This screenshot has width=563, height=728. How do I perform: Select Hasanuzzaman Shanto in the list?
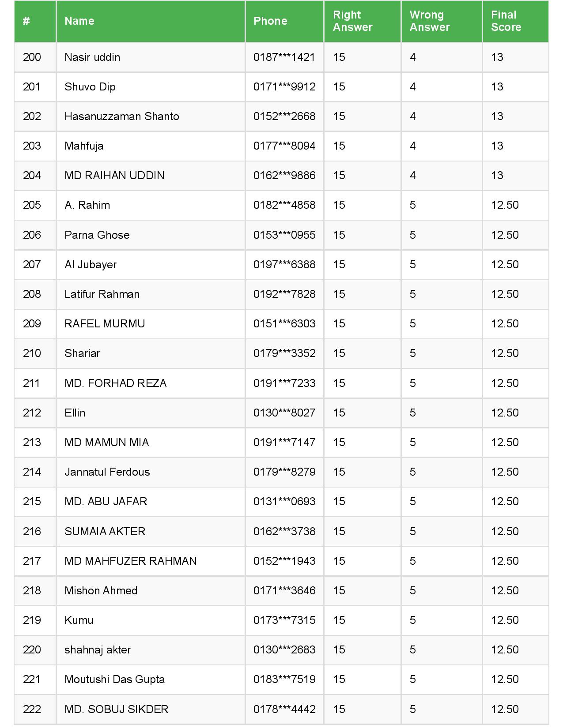click(122, 116)
